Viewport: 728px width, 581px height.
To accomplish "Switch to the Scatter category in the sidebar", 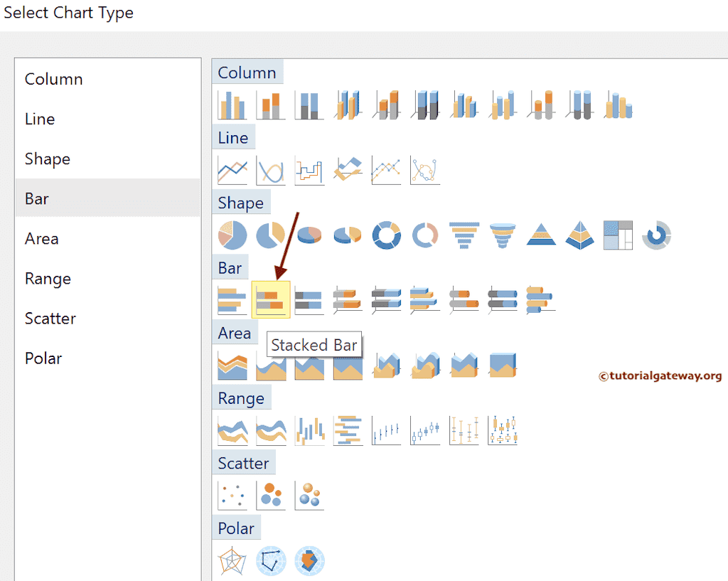I will pyautogui.click(x=50, y=318).
